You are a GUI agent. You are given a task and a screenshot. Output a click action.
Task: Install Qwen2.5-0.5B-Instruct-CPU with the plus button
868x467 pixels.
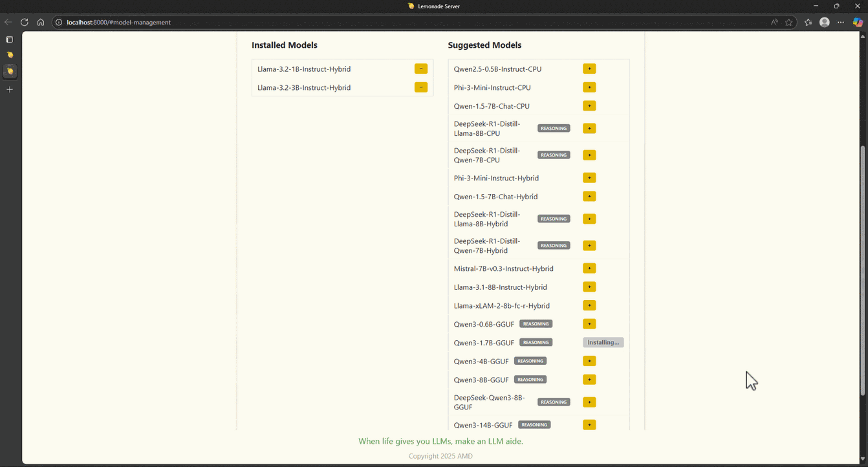coord(589,69)
